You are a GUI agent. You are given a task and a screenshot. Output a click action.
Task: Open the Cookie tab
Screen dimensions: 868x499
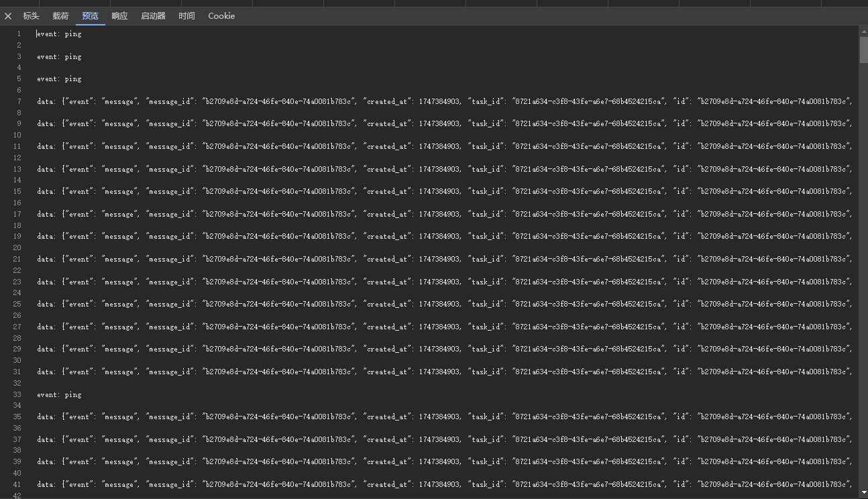pos(221,16)
